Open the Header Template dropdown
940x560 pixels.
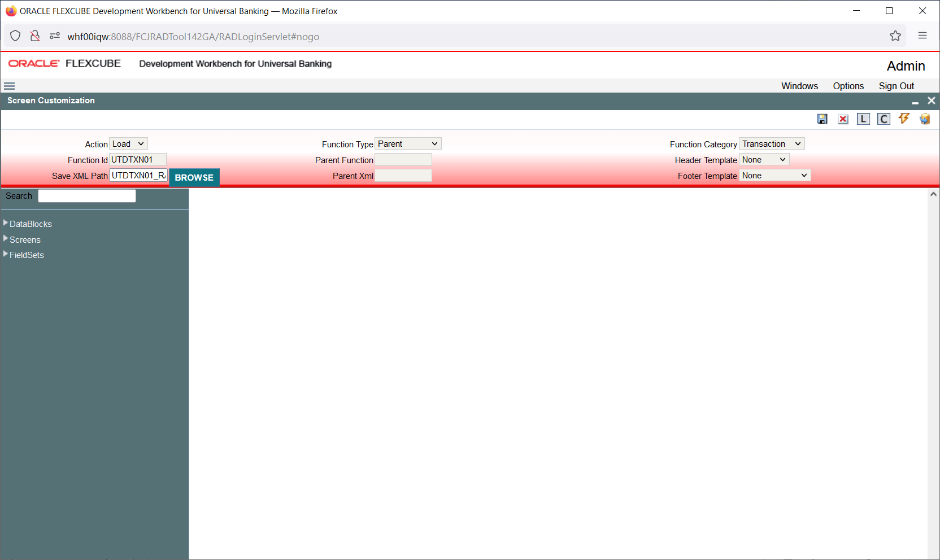(x=764, y=160)
